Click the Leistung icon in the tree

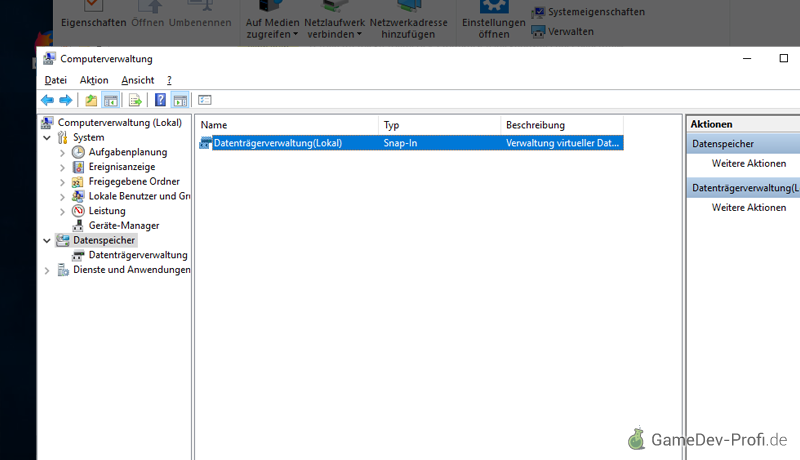(79, 211)
